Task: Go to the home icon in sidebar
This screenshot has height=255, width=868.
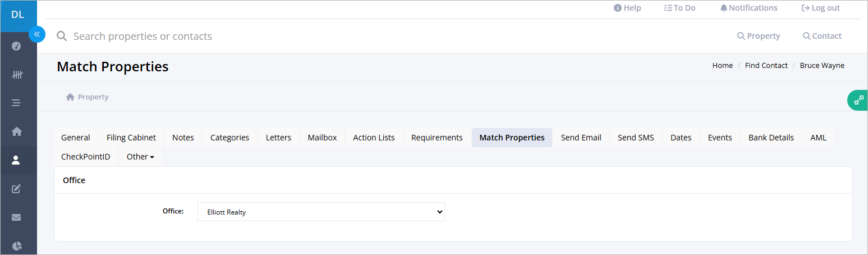Action: (x=17, y=131)
